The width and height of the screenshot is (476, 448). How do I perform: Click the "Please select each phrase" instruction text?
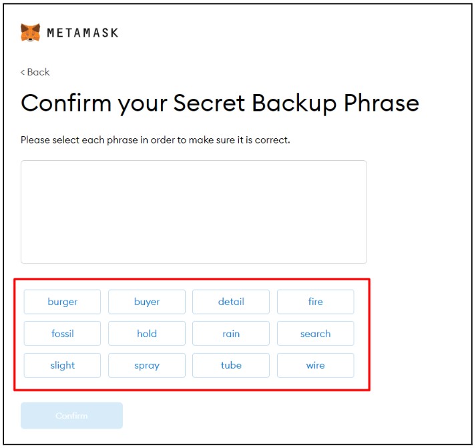point(155,140)
